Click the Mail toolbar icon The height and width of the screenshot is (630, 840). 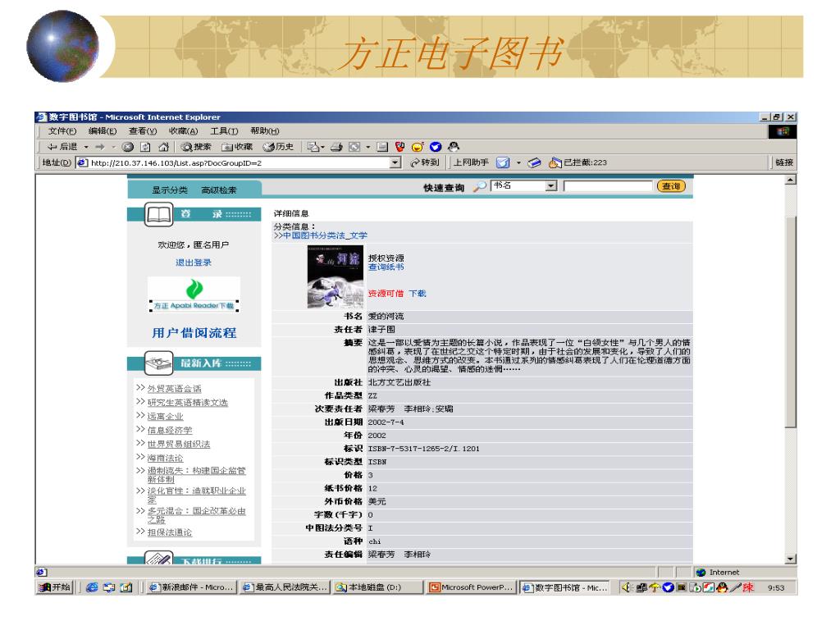click(313, 147)
